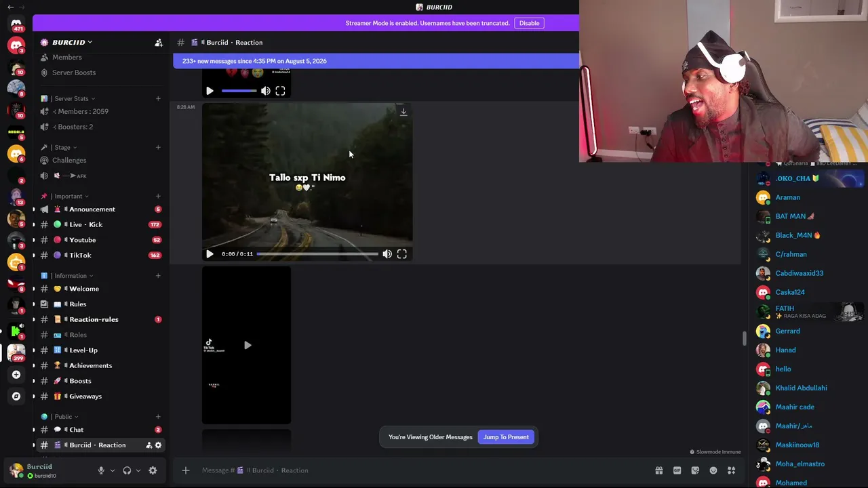Disable Streamer Mode via Disable button
Screen dimensions: 868x488
click(529, 23)
